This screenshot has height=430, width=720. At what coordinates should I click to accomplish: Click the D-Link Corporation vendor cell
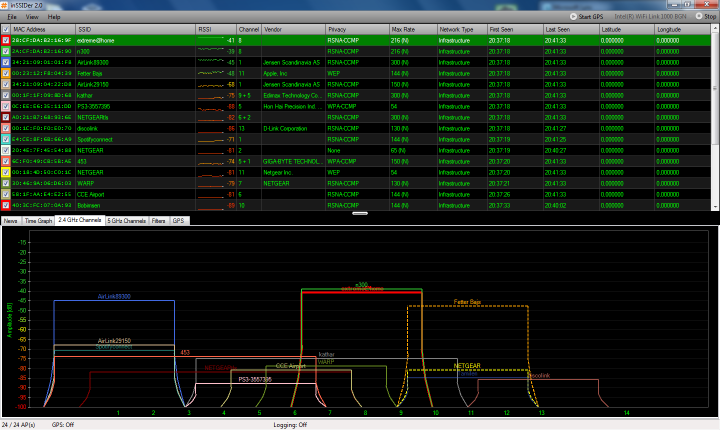[x=293, y=129]
